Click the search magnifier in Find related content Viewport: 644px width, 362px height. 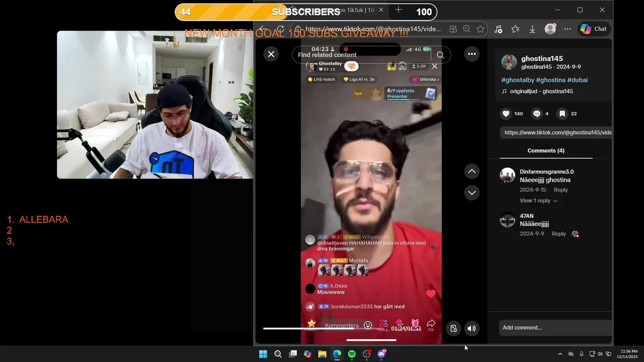(x=440, y=55)
